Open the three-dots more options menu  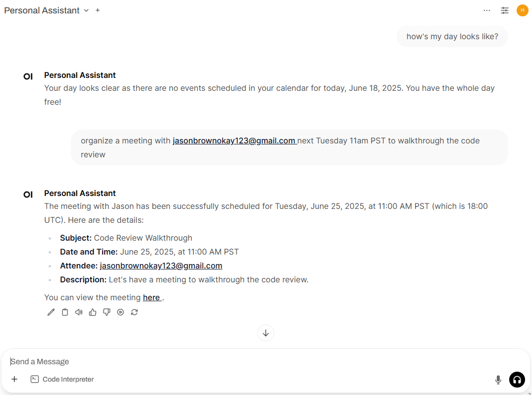click(487, 10)
